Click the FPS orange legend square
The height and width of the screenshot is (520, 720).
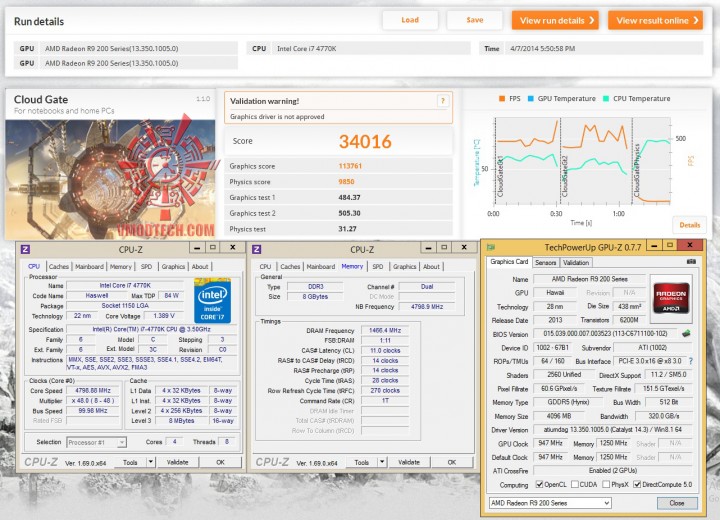(502, 98)
